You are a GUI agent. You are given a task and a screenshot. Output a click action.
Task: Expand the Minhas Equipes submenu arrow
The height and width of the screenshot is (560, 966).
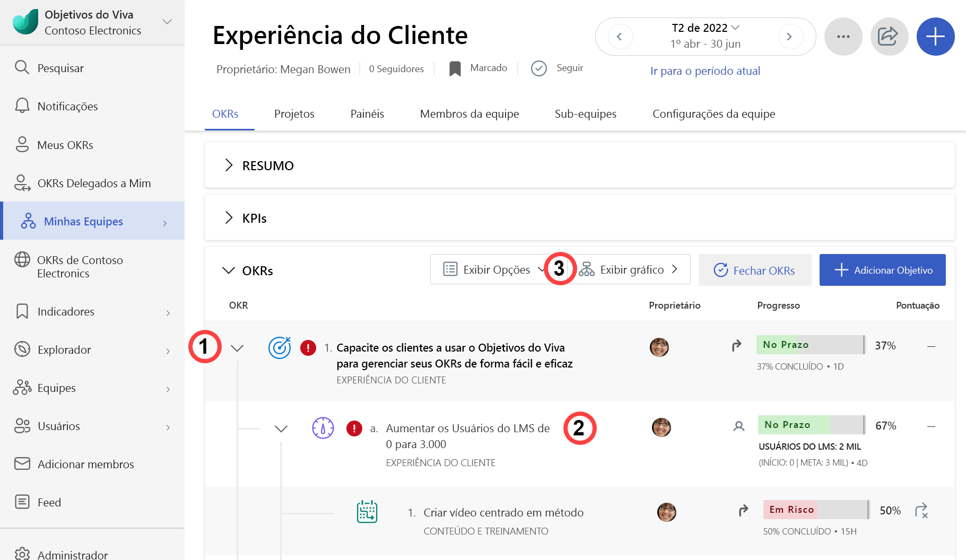tap(165, 223)
